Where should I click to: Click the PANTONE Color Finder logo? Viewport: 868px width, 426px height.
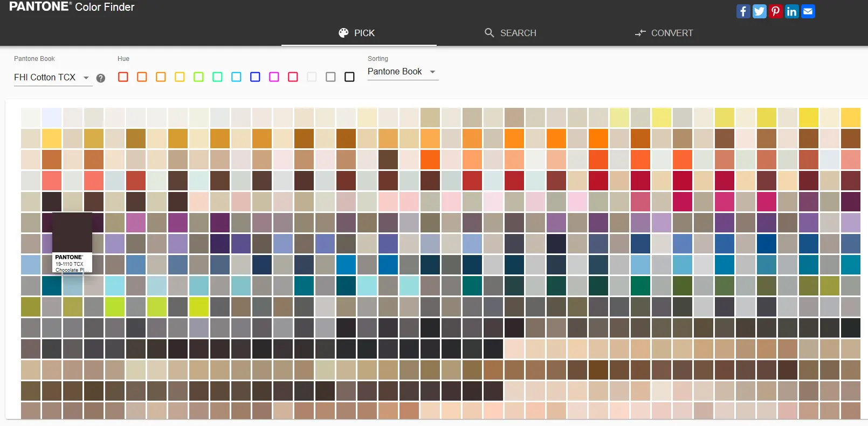pyautogui.click(x=72, y=7)
